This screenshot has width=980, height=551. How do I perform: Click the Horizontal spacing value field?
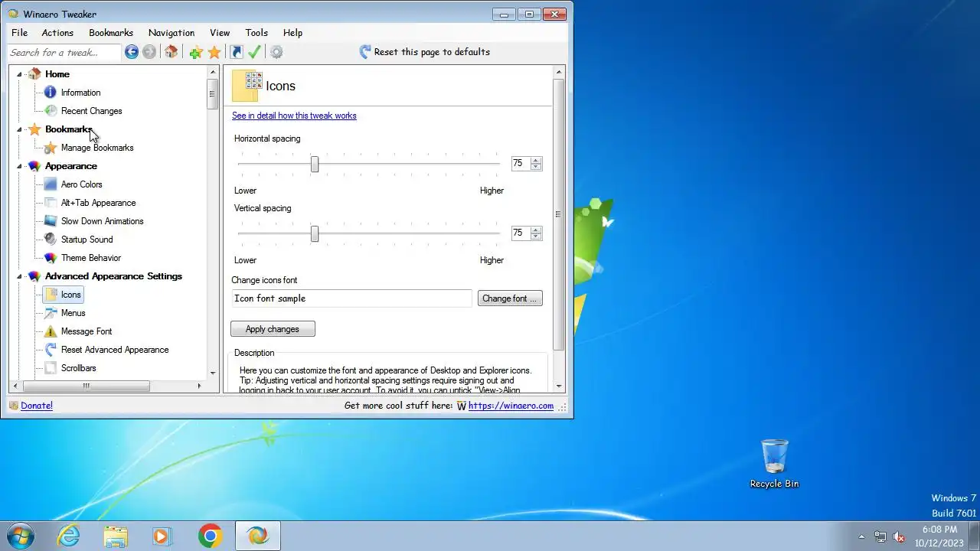tap(520, 164)
